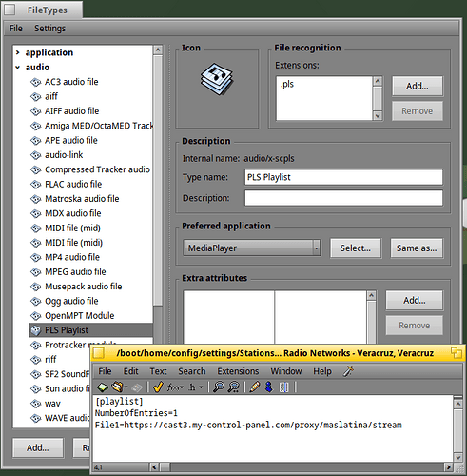
Task: Open the Settings menu in FileTypes
Action: click(x=49, y=29)
